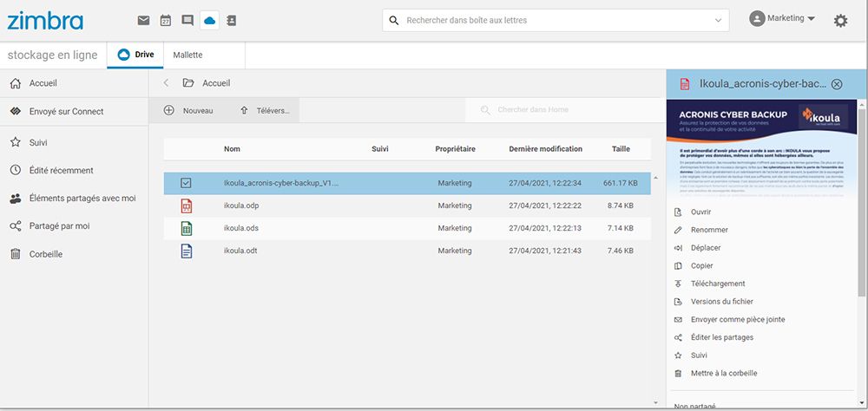This screenshot has height=411, width=868.
Task: Click the file list scroll up arrow
Action: 656,178
